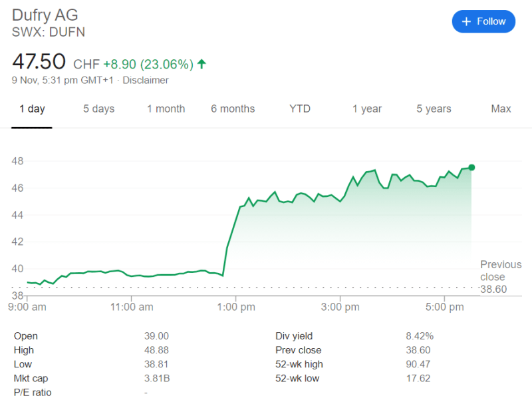Click the Open value 39.00

156,336
